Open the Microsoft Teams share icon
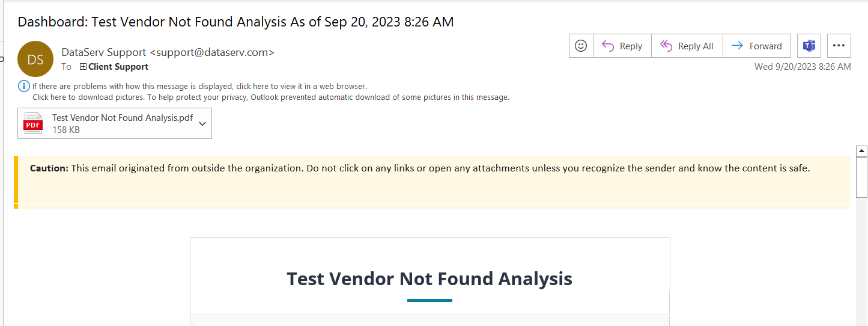 point(809,46)
